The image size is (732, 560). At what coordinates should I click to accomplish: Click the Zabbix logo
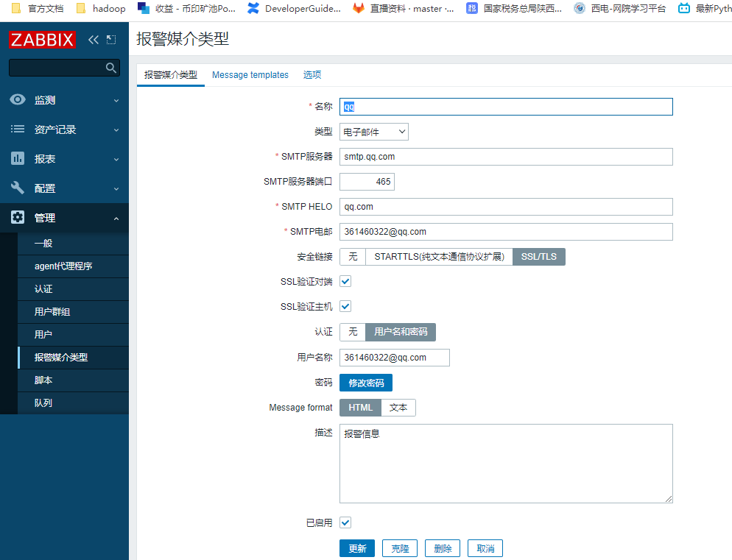(42, 40)
